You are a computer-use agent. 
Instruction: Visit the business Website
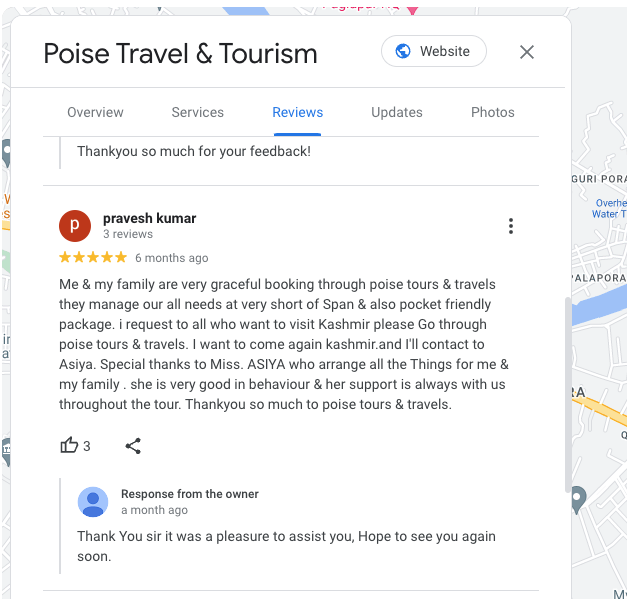tap(434, 51)
